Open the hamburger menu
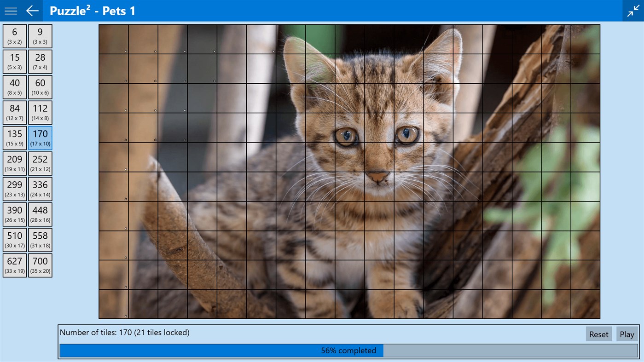The image size is (644, 362). (10, 10)
